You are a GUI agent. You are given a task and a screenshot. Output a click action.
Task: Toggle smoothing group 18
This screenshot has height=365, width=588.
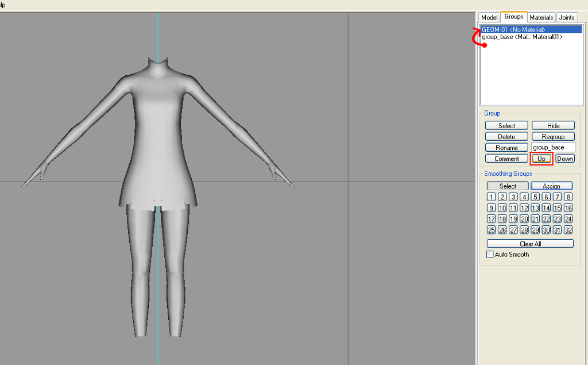point(502,219)
